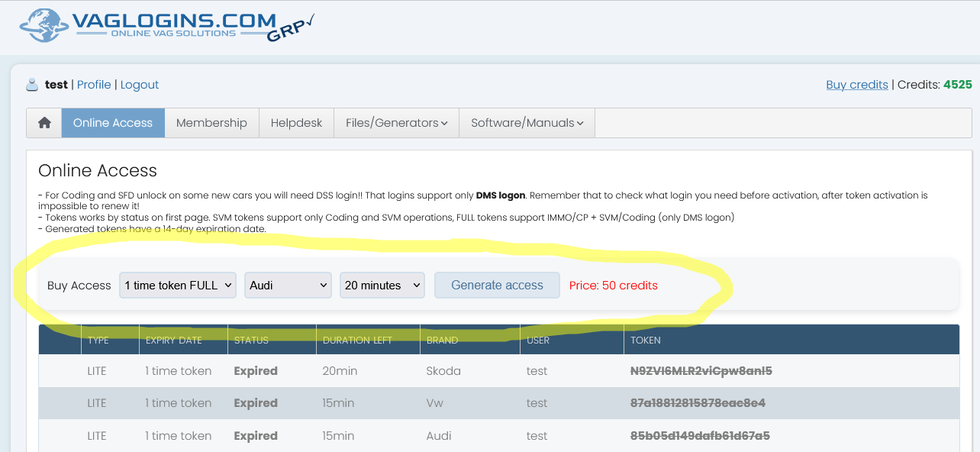Open the token type dropdown
The width and height of the screenshot is (980, 452).
[x=177, y=286]
